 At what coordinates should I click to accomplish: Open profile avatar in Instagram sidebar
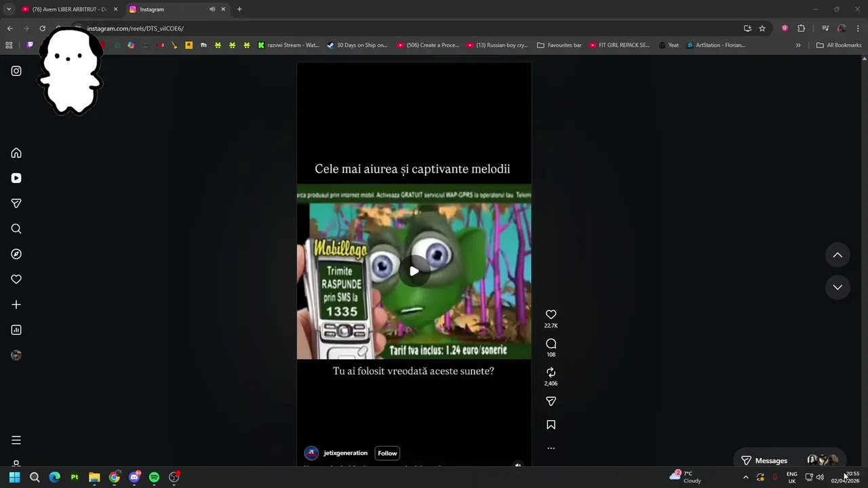(16, 355)
